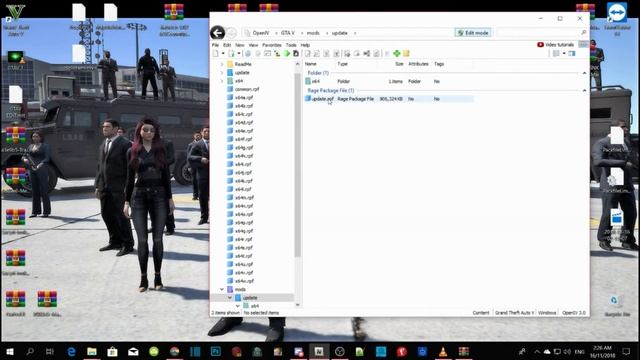This screenshot has height=360, width=640.
Task: Click the greyed forward navigation arrow
Action: click(x=231, y=33)
